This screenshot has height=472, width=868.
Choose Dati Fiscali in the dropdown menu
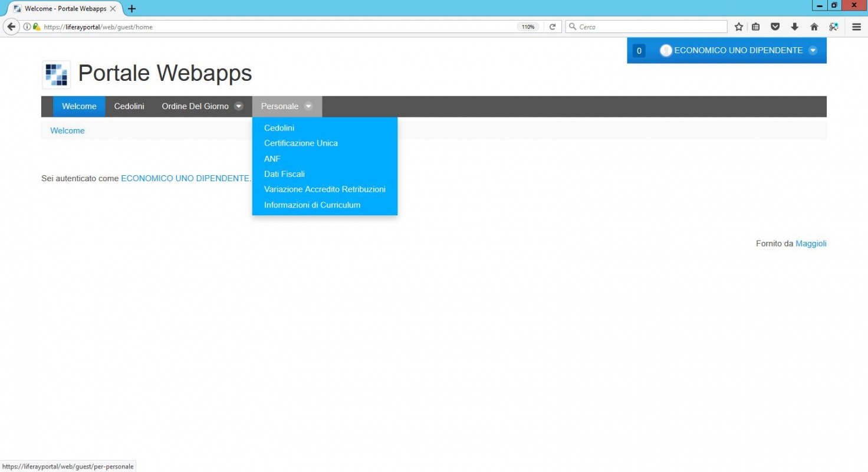pos(284,174)
